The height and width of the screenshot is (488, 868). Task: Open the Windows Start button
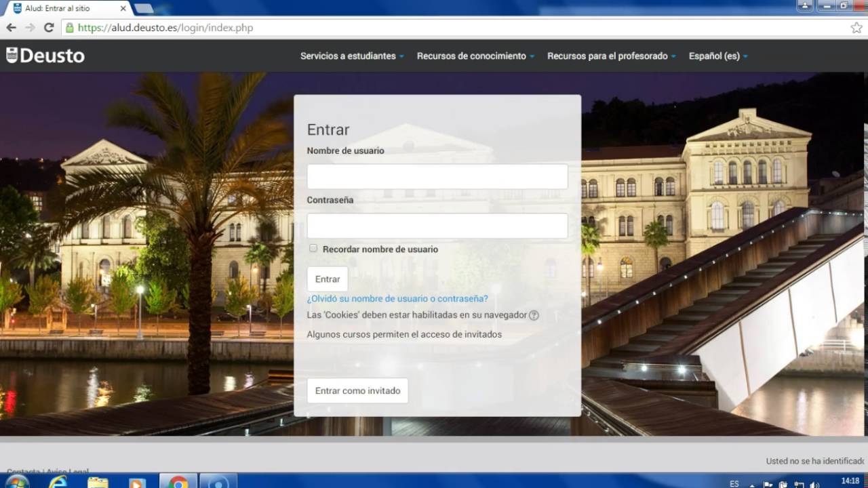click(x=16, y=482)
